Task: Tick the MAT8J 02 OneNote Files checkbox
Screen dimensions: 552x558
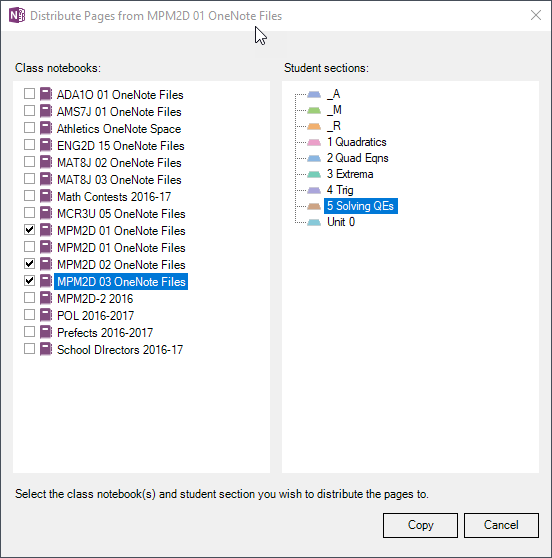Action: [30, 162]
